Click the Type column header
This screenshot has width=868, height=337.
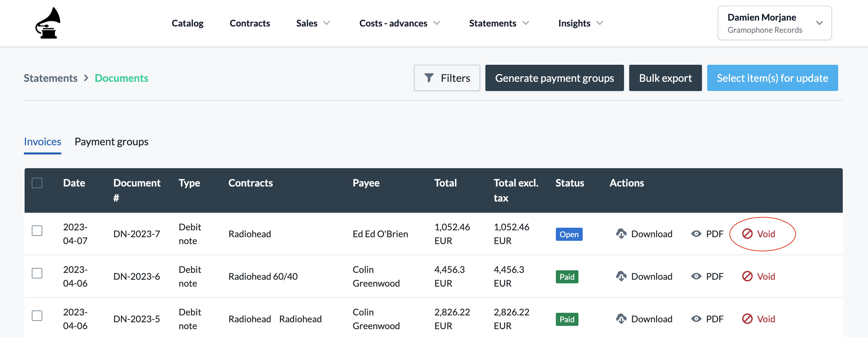click(189, 183)
